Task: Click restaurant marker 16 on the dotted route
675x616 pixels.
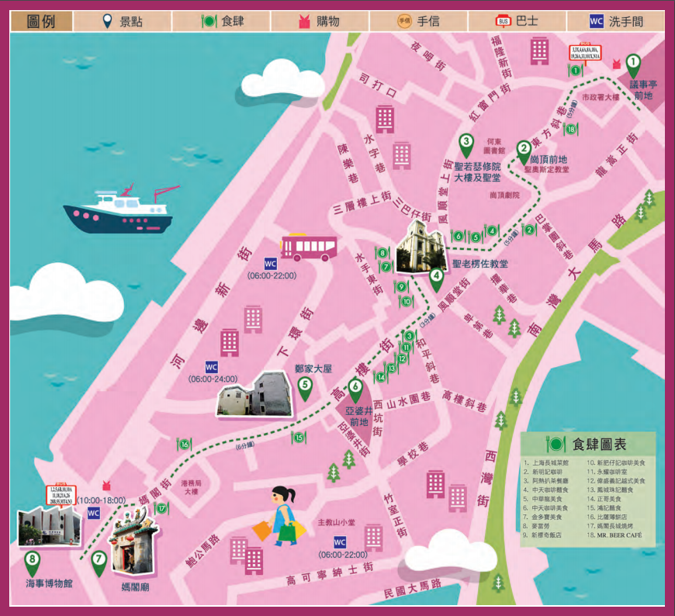Action: pos(184,445)
